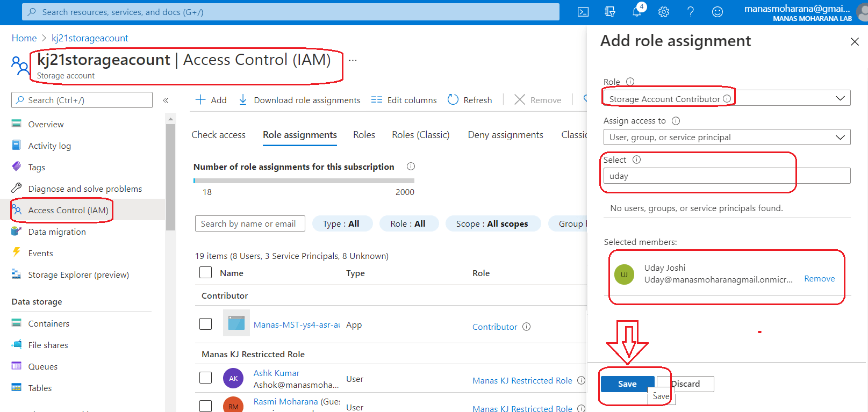Check the Manas-MST-ys4-asr-au row checkbox
This screenshot has height=412, width=868.
[205, 324]
